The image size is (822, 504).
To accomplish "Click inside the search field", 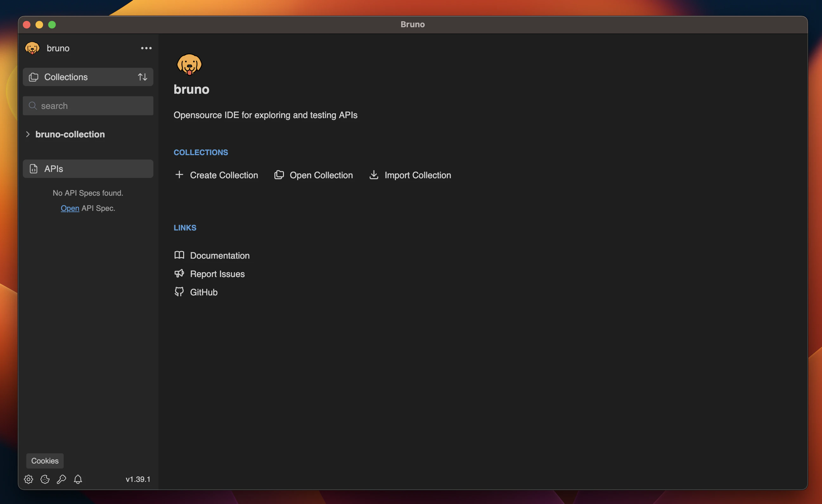I will (88, 106).
